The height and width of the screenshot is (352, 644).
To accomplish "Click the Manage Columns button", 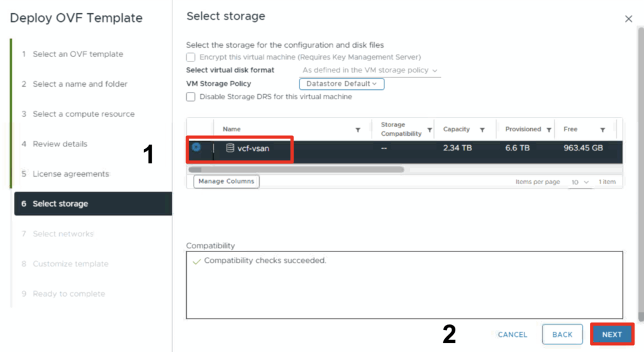I will point(226,181).
